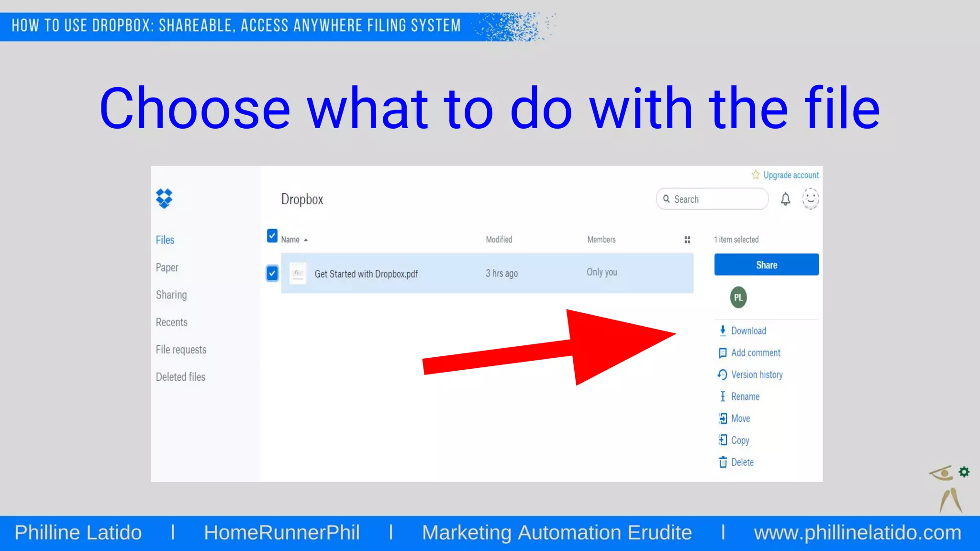
Task: Click the Upgrade account link
Action: pos(791,175)
